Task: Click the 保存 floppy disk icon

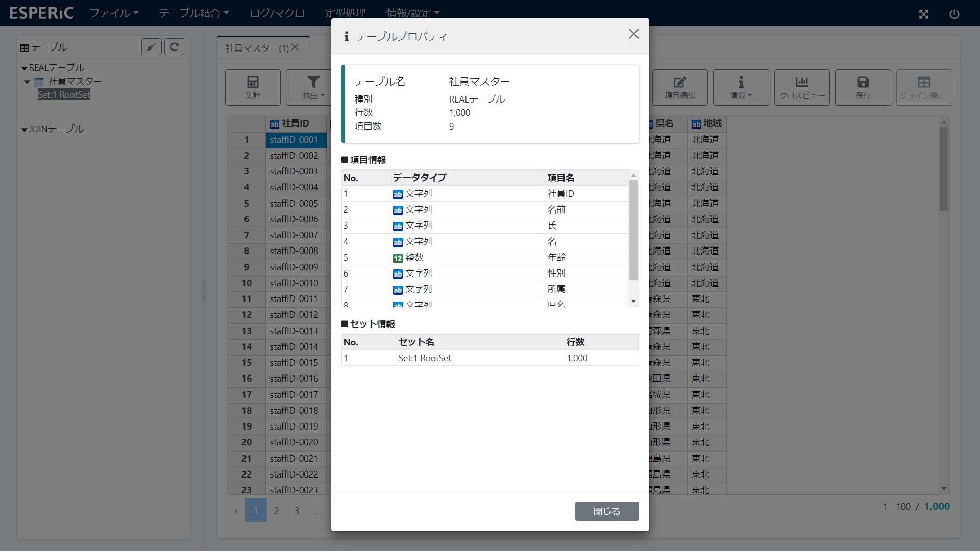Action: coord(863,82)
